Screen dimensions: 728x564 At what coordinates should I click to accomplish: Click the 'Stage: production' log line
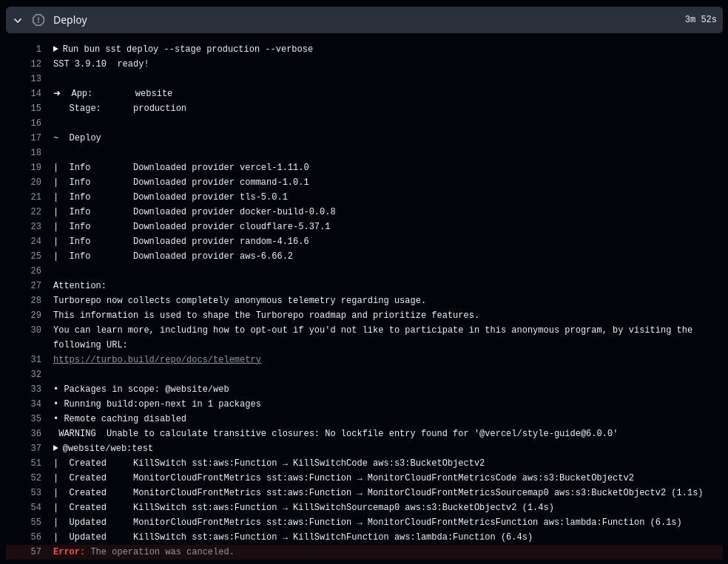(x=128, y=108)
